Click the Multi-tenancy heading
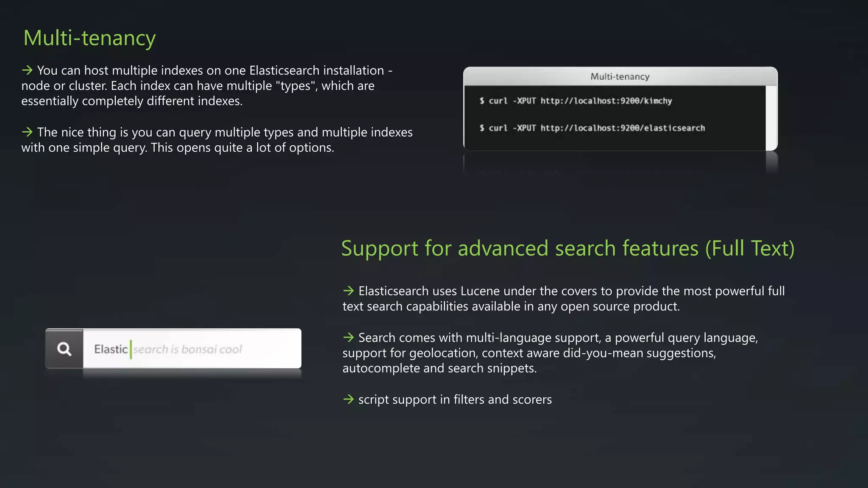The height and width of the screenshot is (488, 868). click(x=89, y=38)
